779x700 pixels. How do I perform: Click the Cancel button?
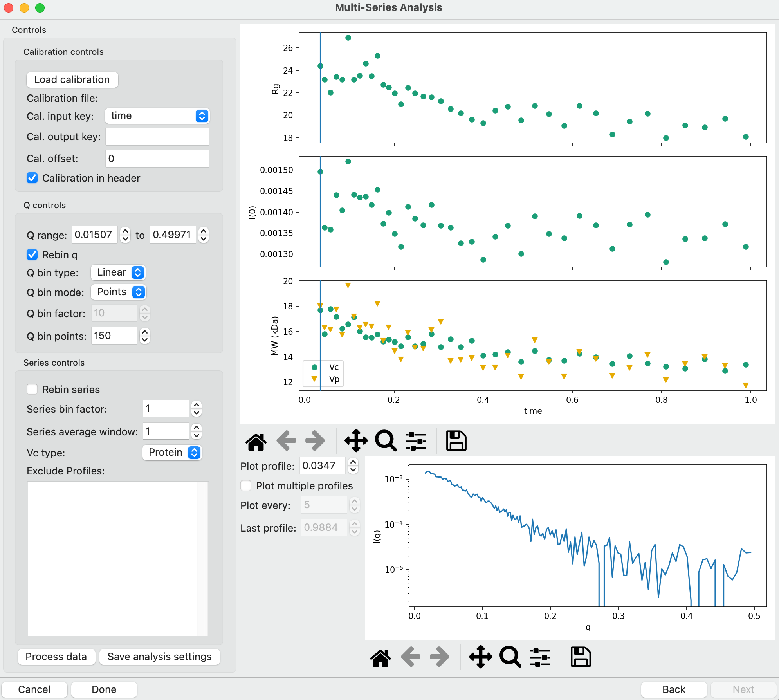pos(34,689)
